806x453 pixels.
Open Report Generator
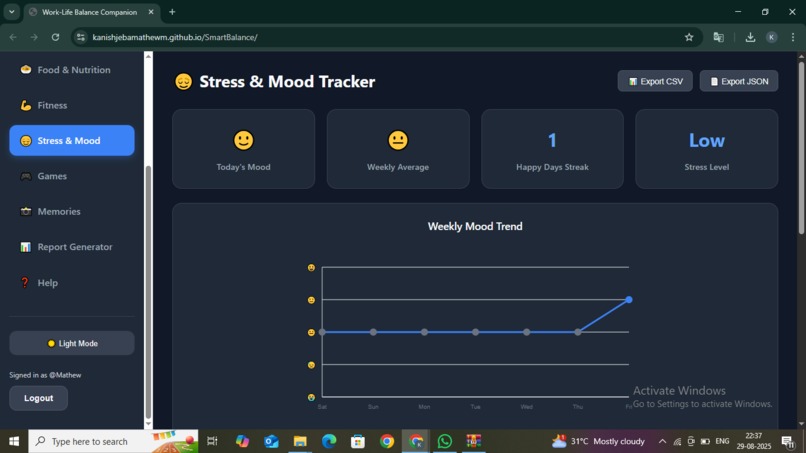point(71,247)
